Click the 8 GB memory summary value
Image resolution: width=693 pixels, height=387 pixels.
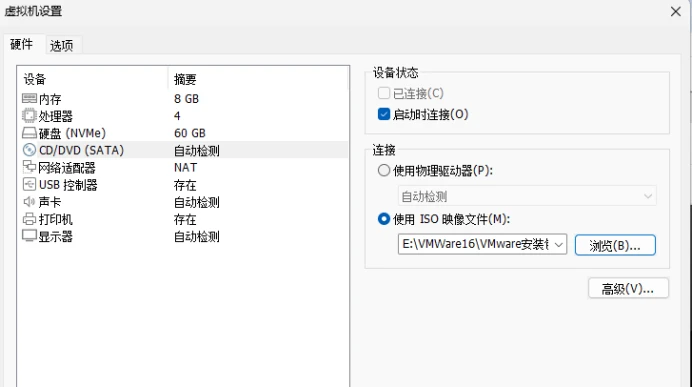(186, 99)
